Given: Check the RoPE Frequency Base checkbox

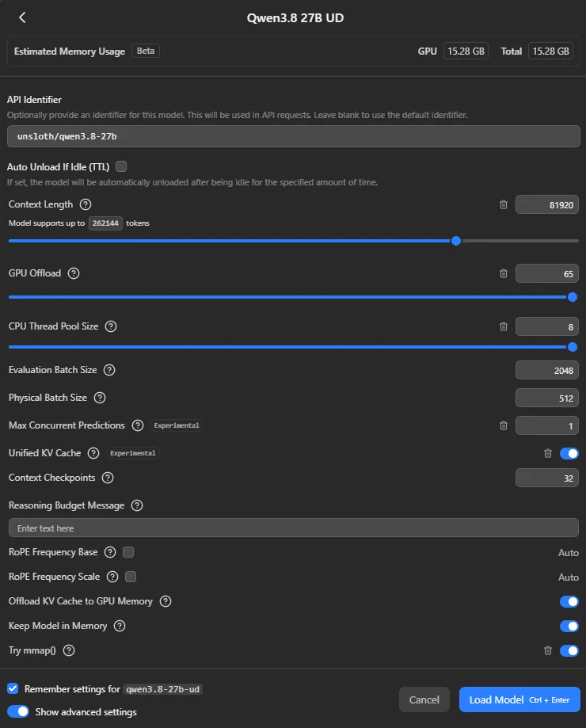Looking at the screenshot, I should coord(128,552).
